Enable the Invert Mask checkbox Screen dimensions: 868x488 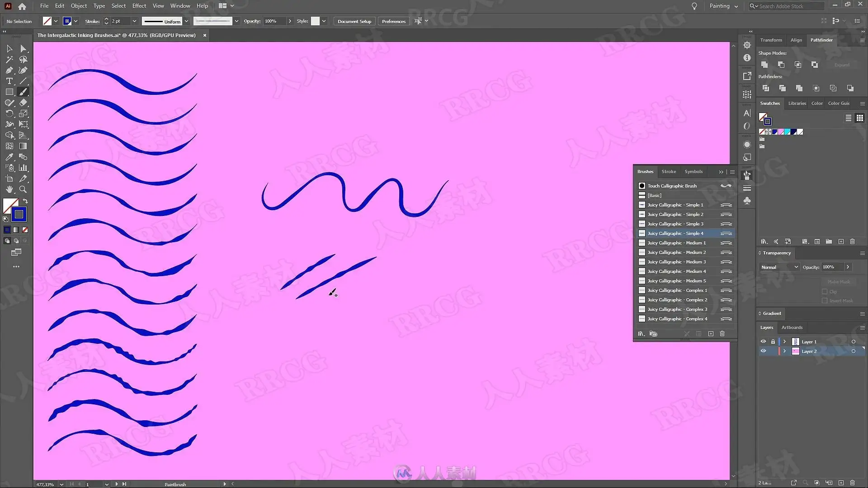[825, 301]
